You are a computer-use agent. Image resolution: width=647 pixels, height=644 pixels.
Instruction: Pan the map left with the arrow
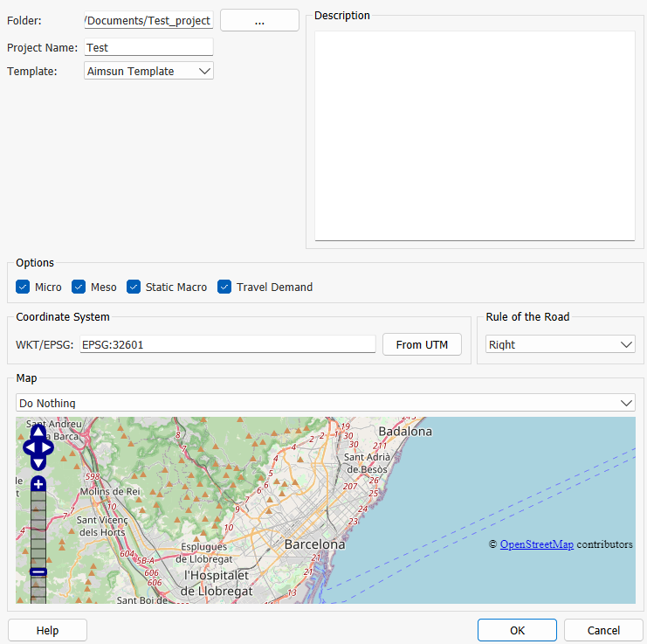[28, 447]
